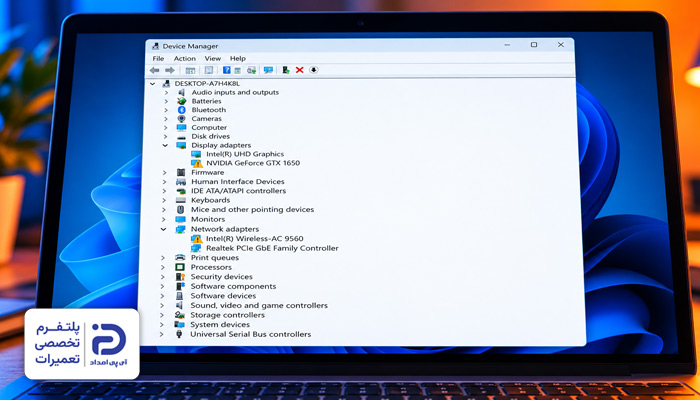Collapse the Network adapters category

tap(165, 229)
